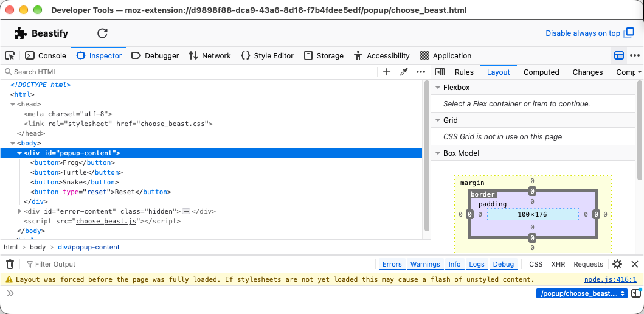Collapse the Box Model section
Image resolution: width=644 pixels, height=314 pixels.
(438, 153)
